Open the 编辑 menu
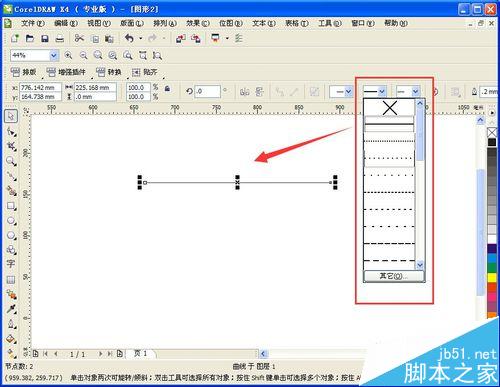Viewport: 500px width, 387px height. coord(66,23)
